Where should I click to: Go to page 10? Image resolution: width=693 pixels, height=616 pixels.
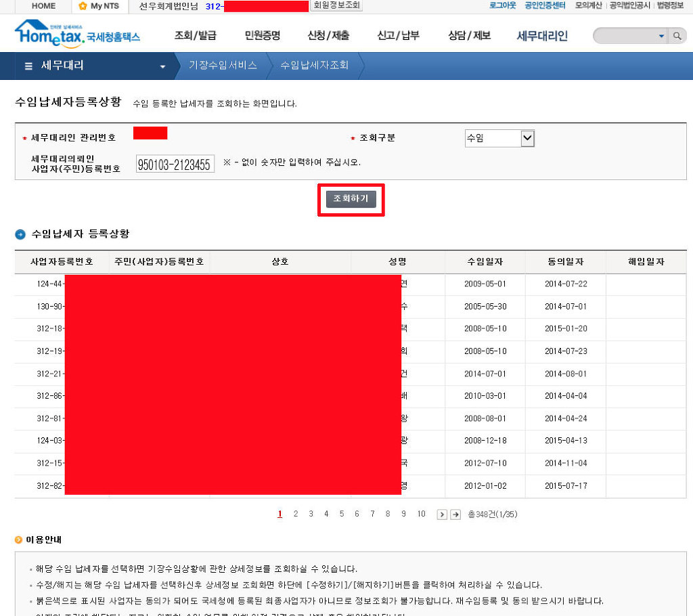tap(421, 514)
